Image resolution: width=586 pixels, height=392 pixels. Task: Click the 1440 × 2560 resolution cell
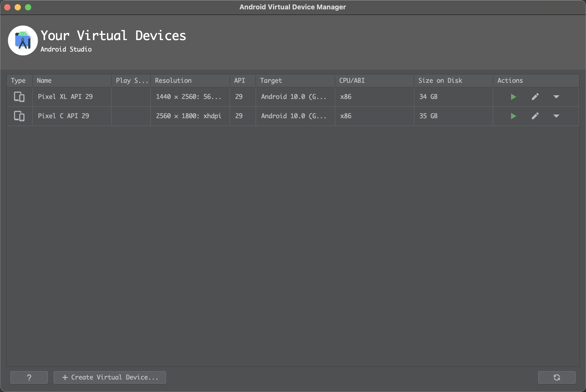coord(190,97)
